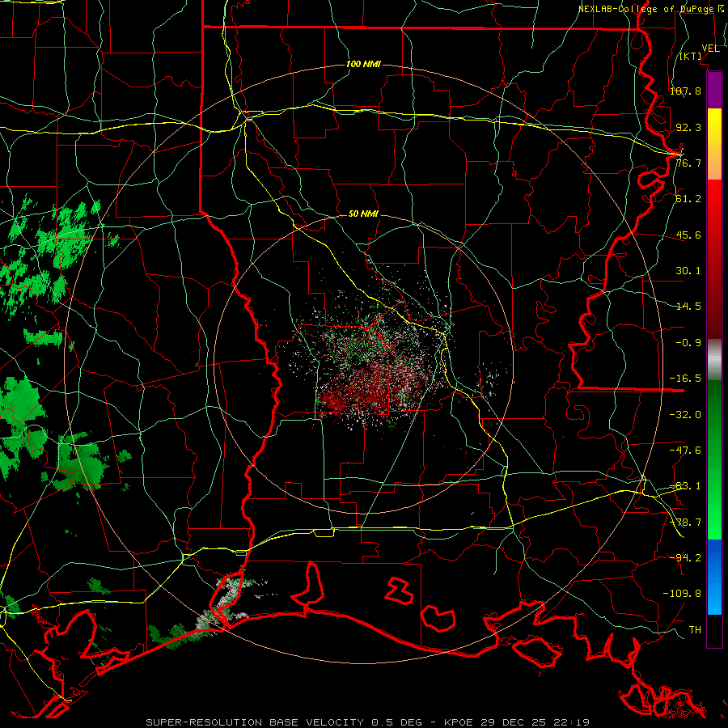The height and width of the screenshot is (728, 728).
Task: Click the -16.5 legend value
Action: point(685,379)
